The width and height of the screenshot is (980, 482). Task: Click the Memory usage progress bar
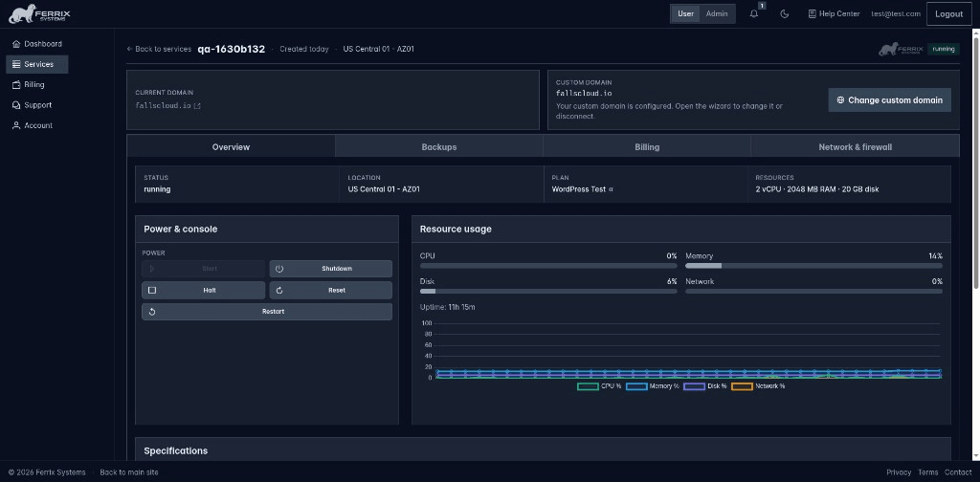813,266
